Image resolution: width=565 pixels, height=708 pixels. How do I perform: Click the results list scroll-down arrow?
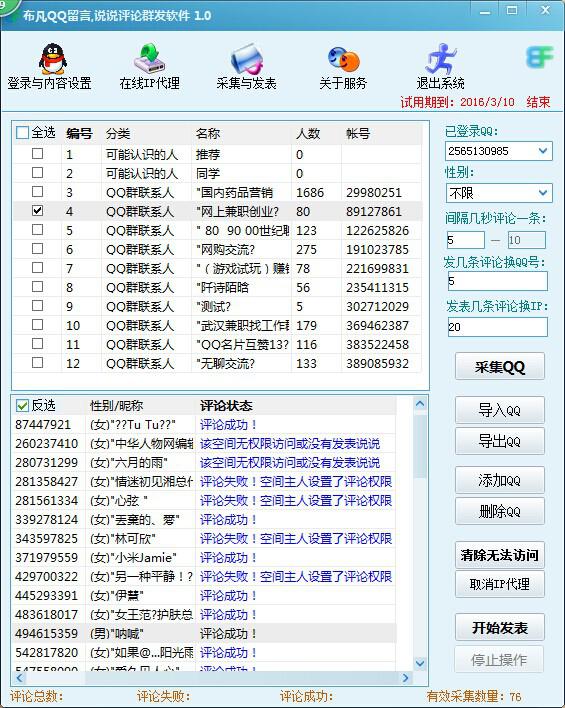coord(420,663)
